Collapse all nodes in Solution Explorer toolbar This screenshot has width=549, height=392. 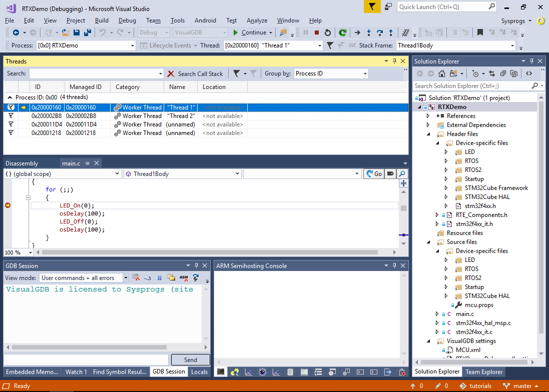[x=503, y=73]
